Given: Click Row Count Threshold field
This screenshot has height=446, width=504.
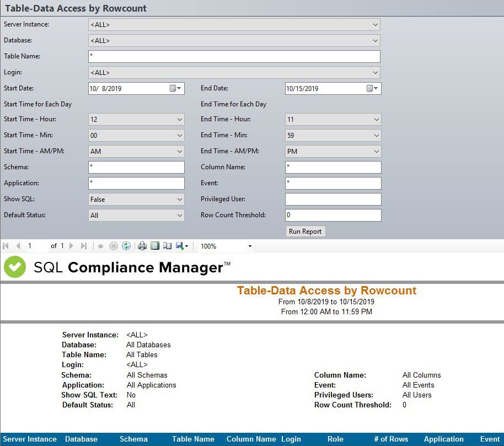Looking at the screenshot, I should point(333,216).
